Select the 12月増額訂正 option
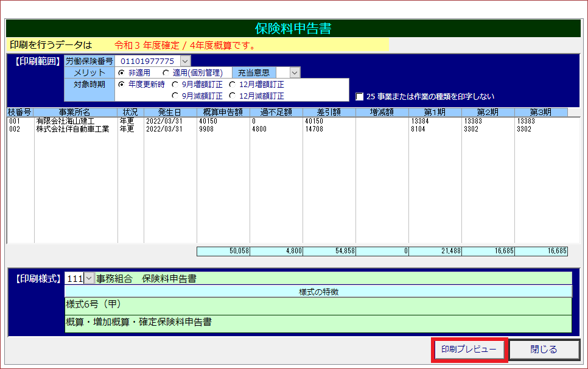This screenshot has width=588, height=369. 233,84
